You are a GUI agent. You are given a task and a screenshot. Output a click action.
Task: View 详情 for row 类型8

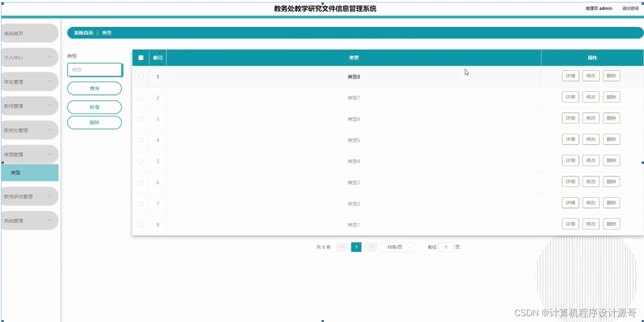(570, 76)
